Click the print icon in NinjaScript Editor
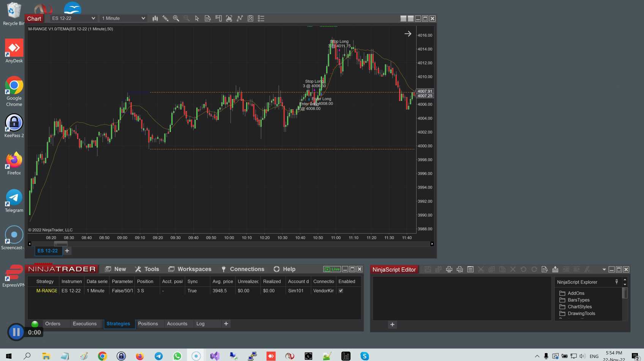 point(449,269)
